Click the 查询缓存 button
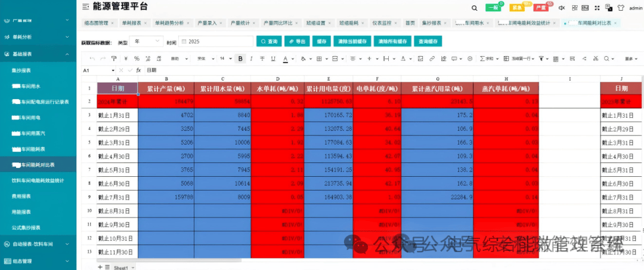 pos(428,42)
